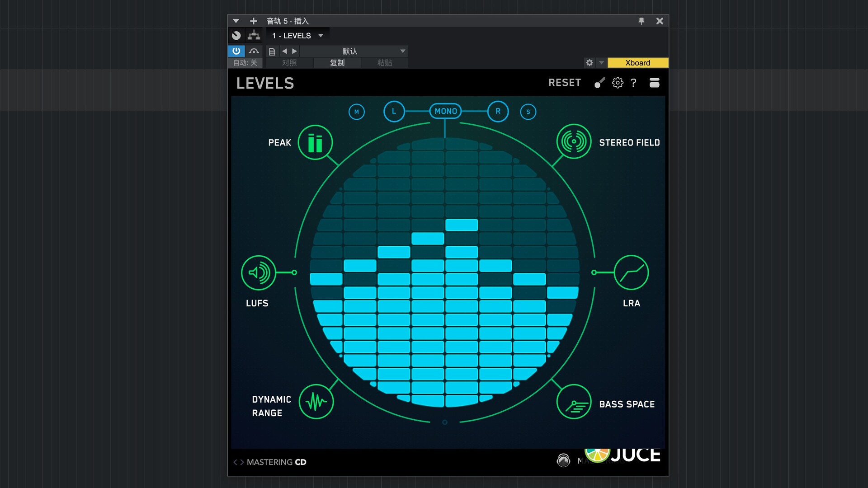
Task: Open the paintbrush theme icon
Action: point(599,83)
